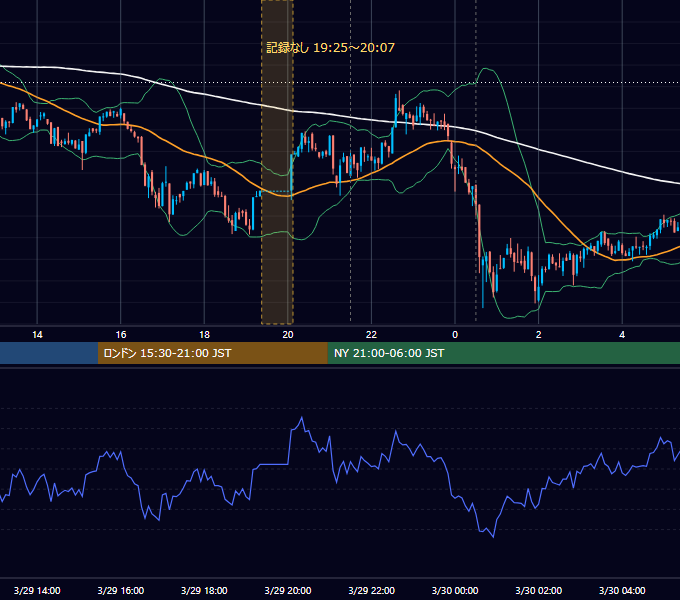Click the 3/29 16:00 time label
The image size is (680, 600).
121,590
